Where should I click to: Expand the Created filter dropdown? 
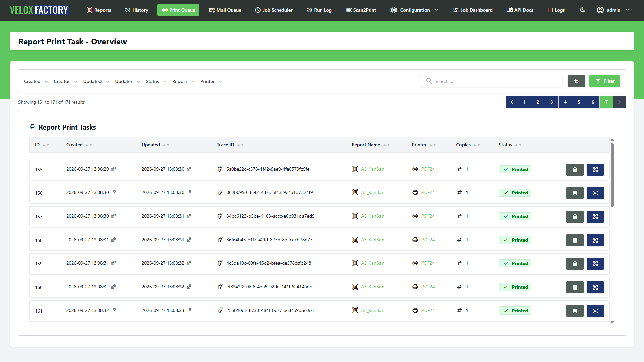coord(36,81)
